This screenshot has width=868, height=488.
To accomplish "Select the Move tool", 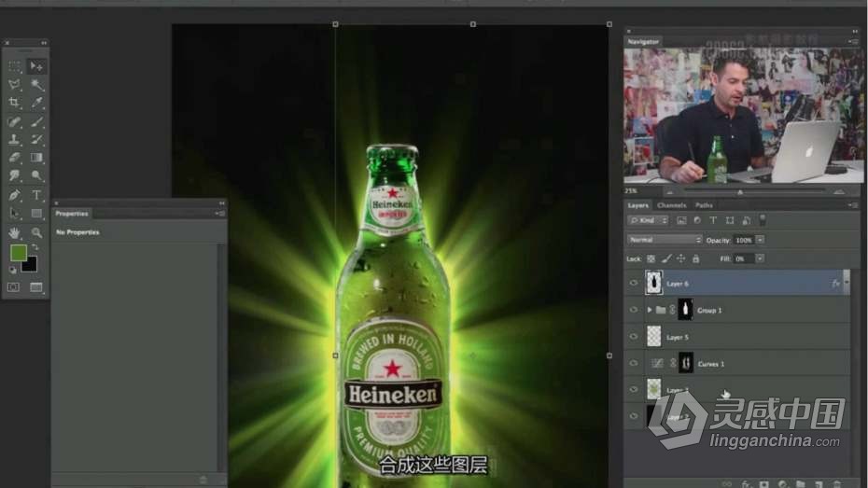I will tap(36, 66).
